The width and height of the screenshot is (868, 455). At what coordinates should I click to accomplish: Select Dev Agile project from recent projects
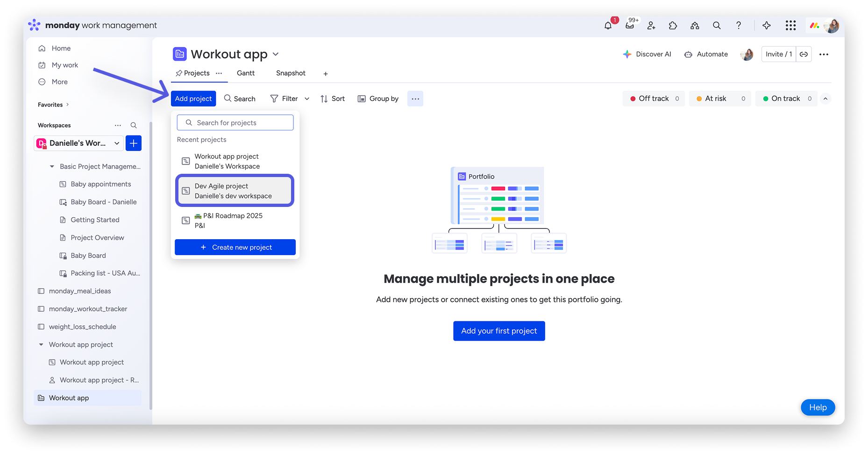pos(235,191)
